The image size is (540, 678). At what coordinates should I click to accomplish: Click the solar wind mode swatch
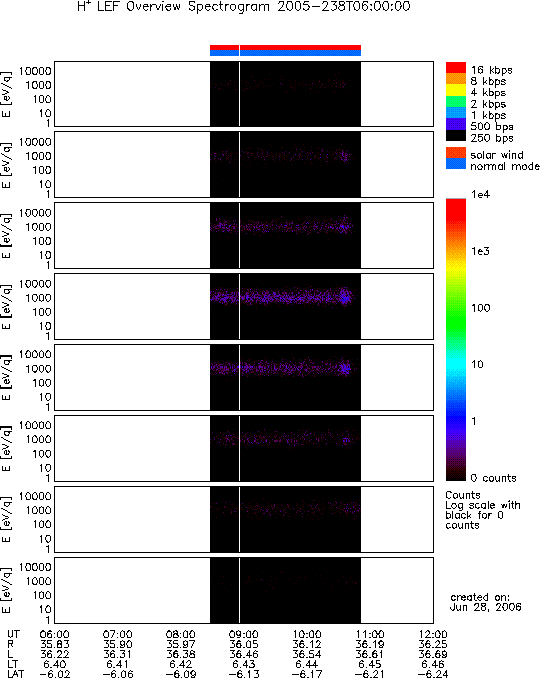click(456, 153)
